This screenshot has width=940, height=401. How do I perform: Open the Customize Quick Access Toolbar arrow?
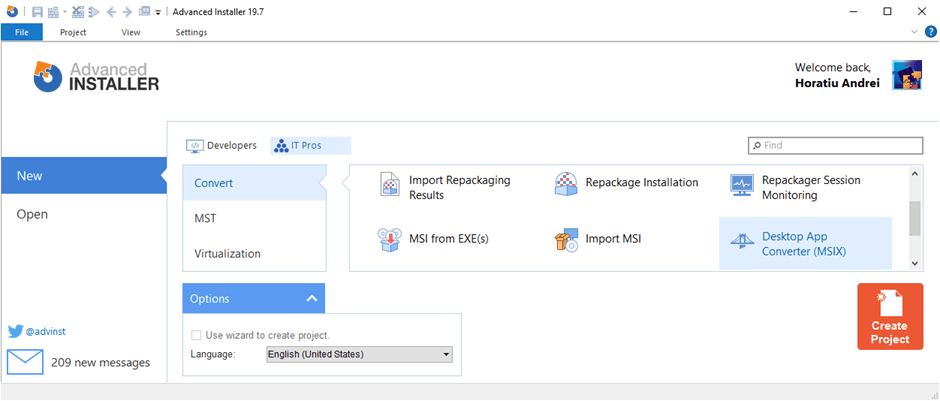(158, 12)
